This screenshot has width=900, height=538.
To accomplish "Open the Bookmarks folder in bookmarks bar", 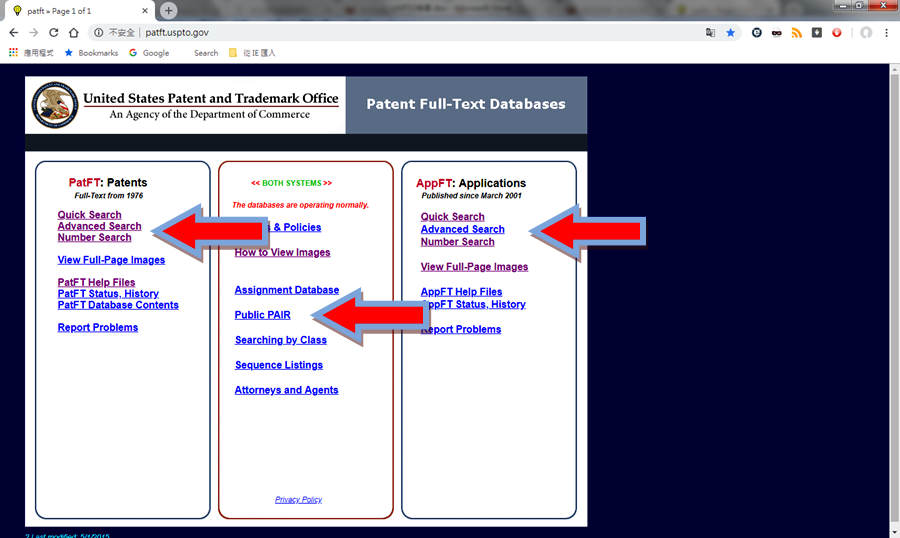I will tap(91, 53).
